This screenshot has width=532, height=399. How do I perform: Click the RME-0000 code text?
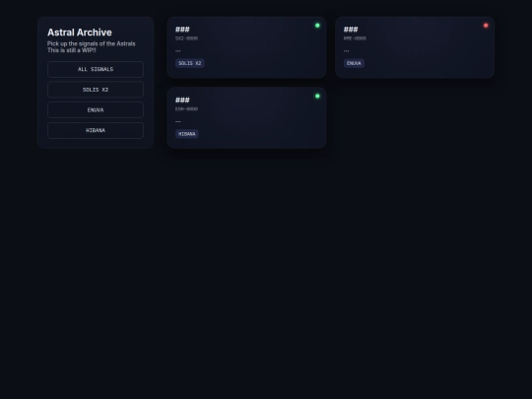[x=355, y=38]
